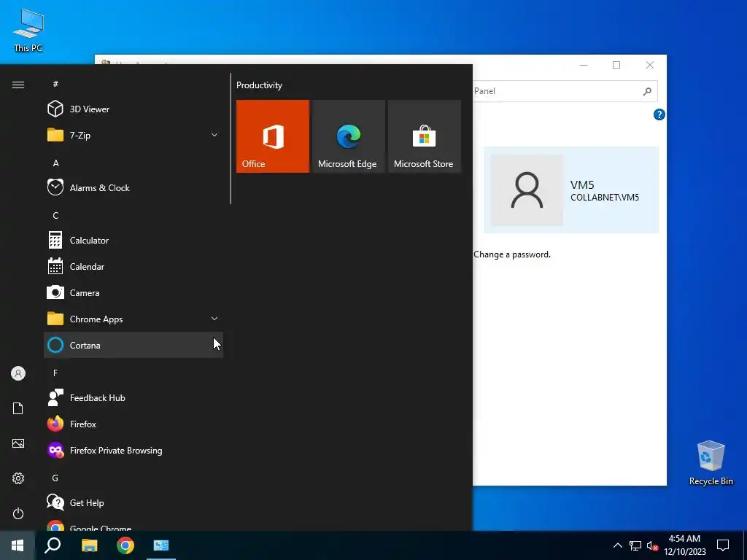Click the 'G' letter group header
Screen dimensions: 747x560
55,478
